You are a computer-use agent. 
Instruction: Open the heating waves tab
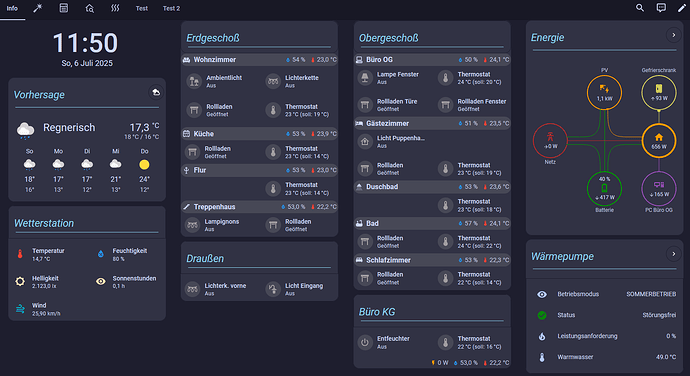[115, 8]
